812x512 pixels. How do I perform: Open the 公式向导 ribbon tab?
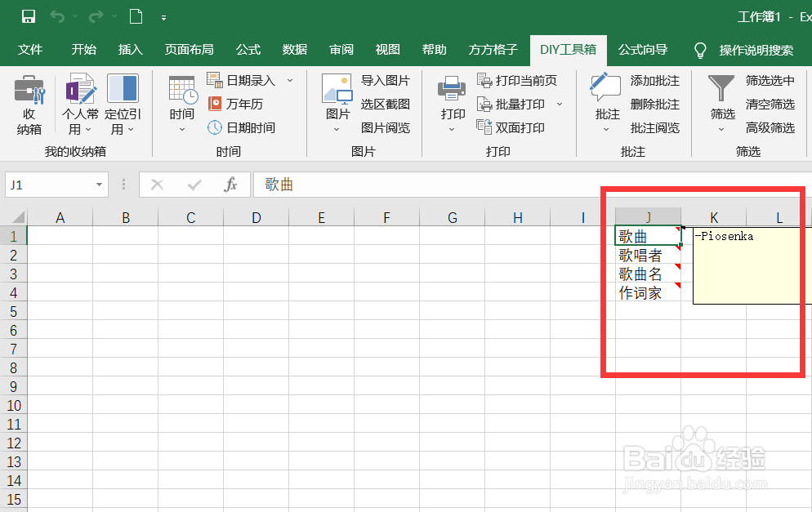coord(642,50)
